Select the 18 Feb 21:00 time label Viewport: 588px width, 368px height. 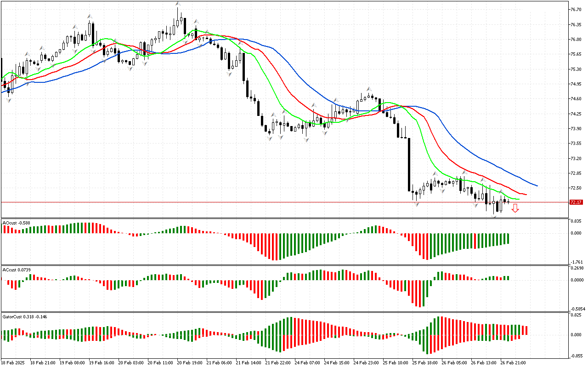(43, 363)
